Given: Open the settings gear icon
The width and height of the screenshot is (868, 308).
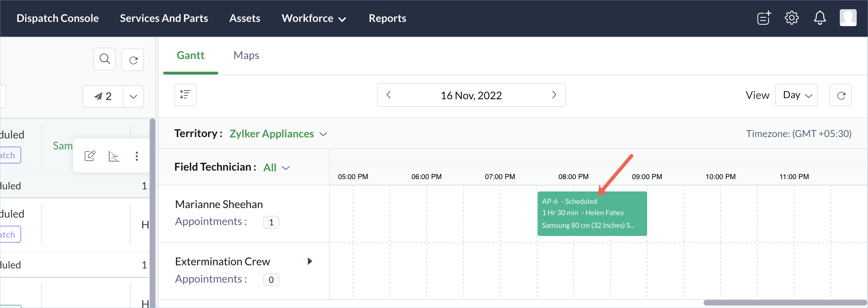Looking at the screenshot, I should (791, 18).
